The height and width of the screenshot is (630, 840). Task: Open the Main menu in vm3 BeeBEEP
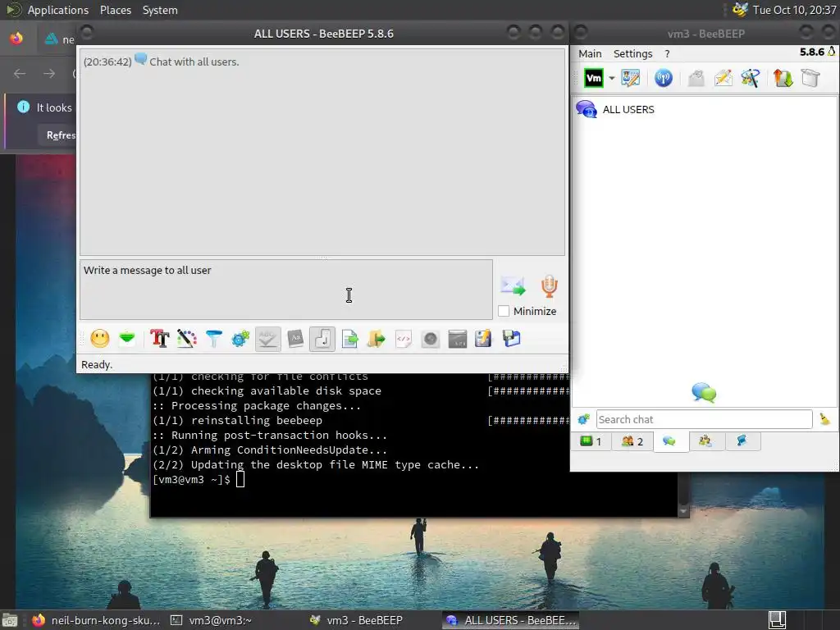(590, 53)
